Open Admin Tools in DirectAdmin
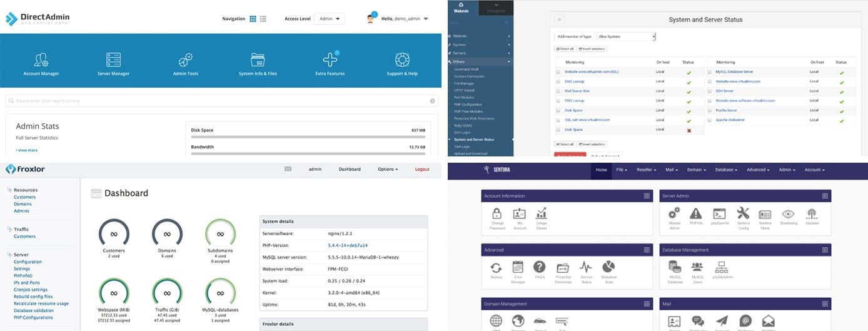This screenshot has height=331, width=868. click(185, 64)
